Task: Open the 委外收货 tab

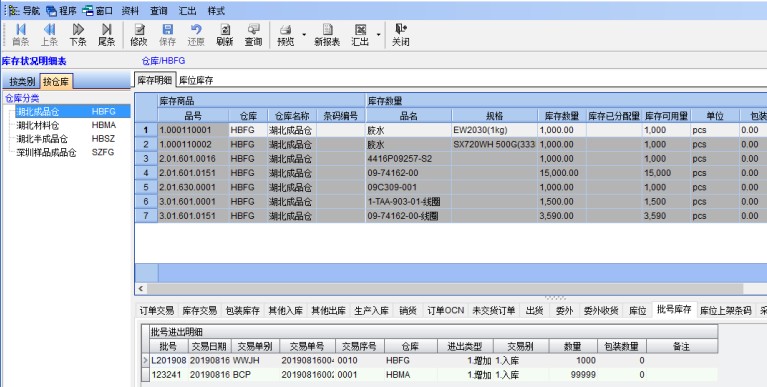Action: click(601, 311)
